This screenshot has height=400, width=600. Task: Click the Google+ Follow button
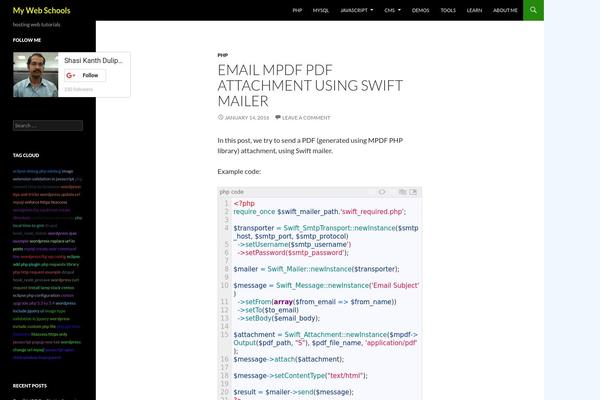coord(85,75)
